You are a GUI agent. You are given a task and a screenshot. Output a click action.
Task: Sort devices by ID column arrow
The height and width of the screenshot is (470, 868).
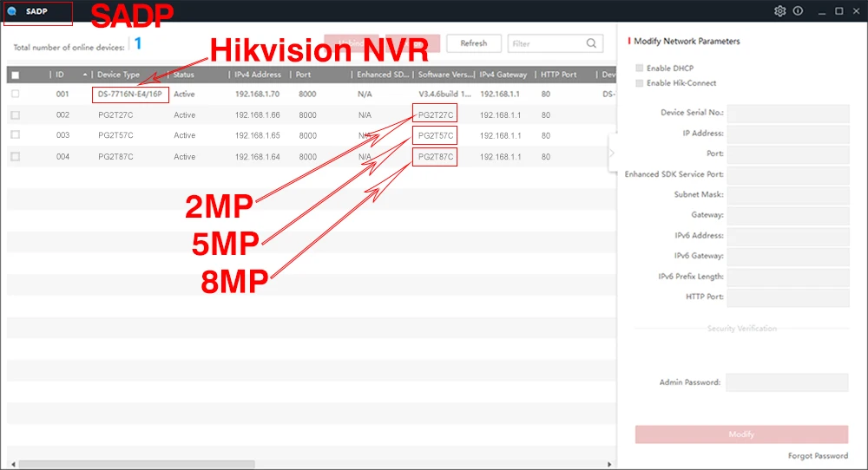click(x=85, y=75)
